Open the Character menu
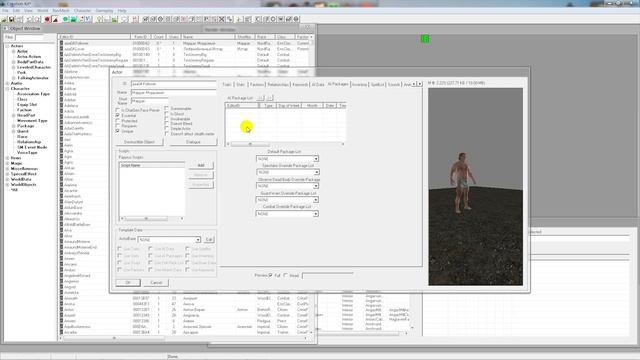Screen dimensions: 640x360 click(x=82, y=11)
